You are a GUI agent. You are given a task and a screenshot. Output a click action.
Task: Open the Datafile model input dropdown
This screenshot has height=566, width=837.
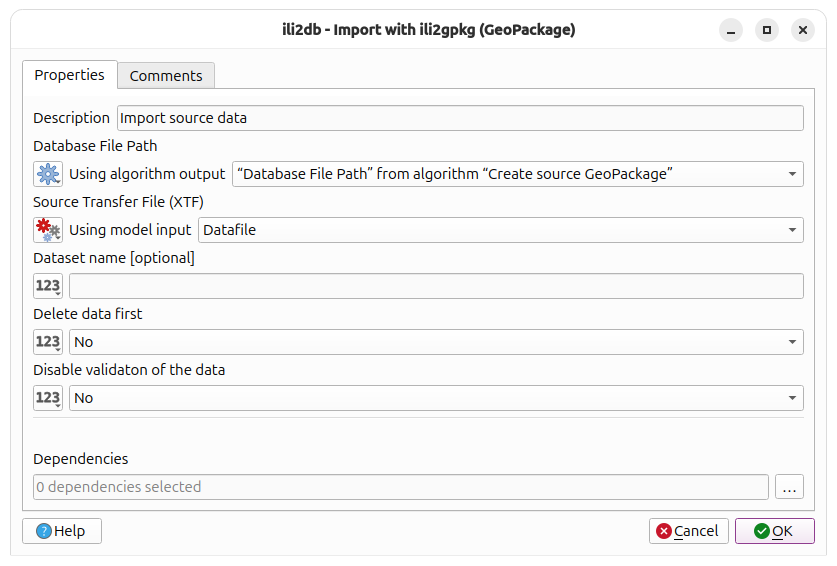[x=501, y=230]
